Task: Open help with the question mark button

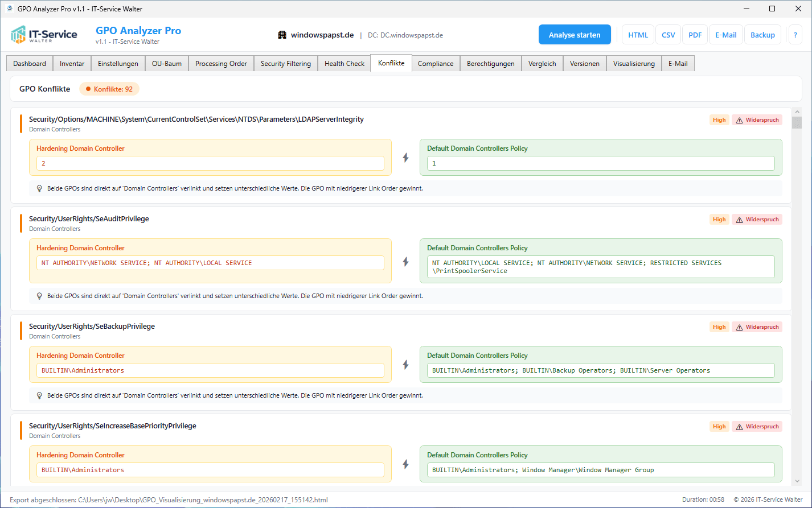Action: pyautogui.click(x=795, y=35)
